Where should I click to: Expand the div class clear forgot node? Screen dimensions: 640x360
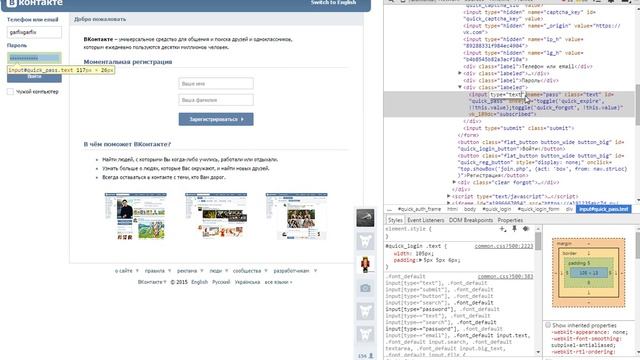coord(454,182)
